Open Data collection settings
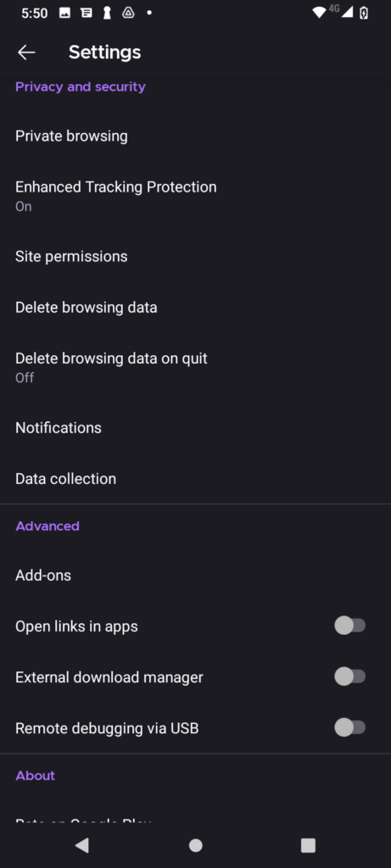The width and height of the screenshot is (391, 868). (x=195, y=479)
